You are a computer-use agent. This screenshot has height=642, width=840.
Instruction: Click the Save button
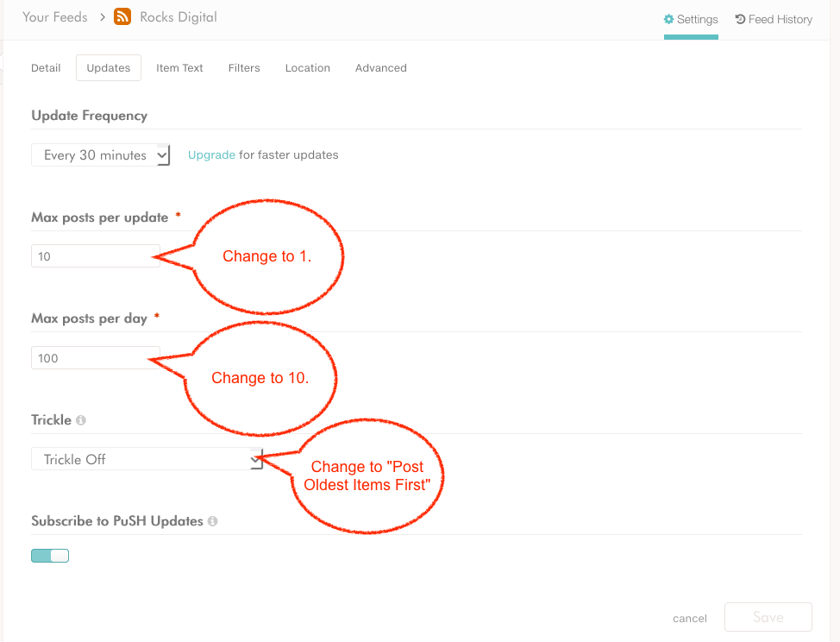click(x=768, y=617)
